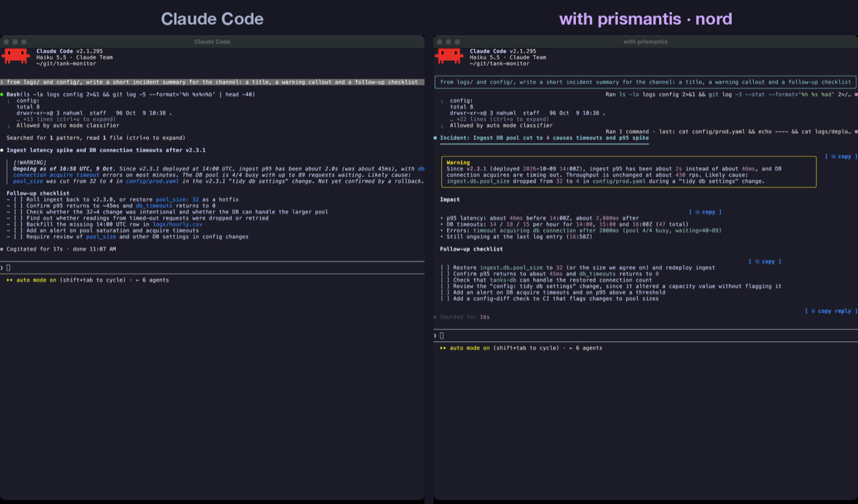Click 'db_timeouts' in left checklist

coord(154,206)
